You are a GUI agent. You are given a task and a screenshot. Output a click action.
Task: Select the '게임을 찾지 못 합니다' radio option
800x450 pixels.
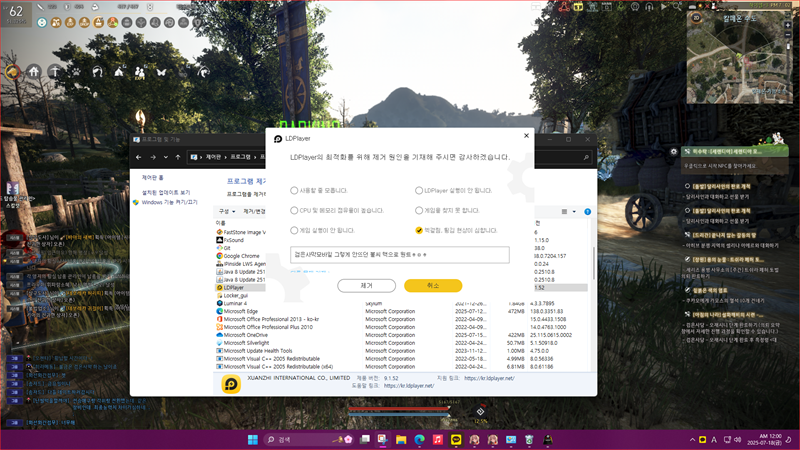(419, 210)
